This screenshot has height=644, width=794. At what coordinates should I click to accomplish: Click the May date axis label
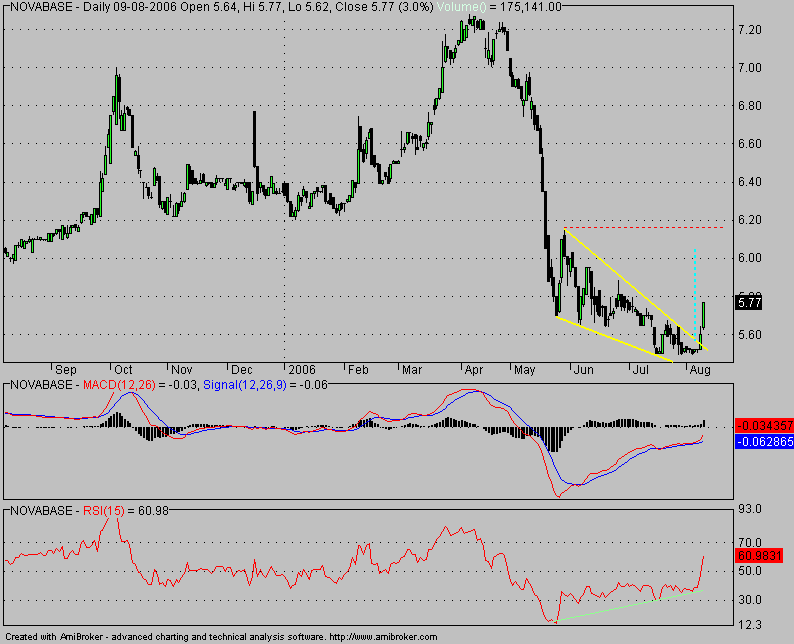525,370
